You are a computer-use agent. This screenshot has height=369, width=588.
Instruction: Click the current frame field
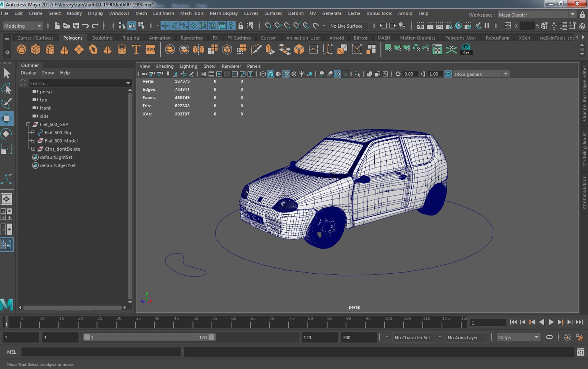pos(488,323)
